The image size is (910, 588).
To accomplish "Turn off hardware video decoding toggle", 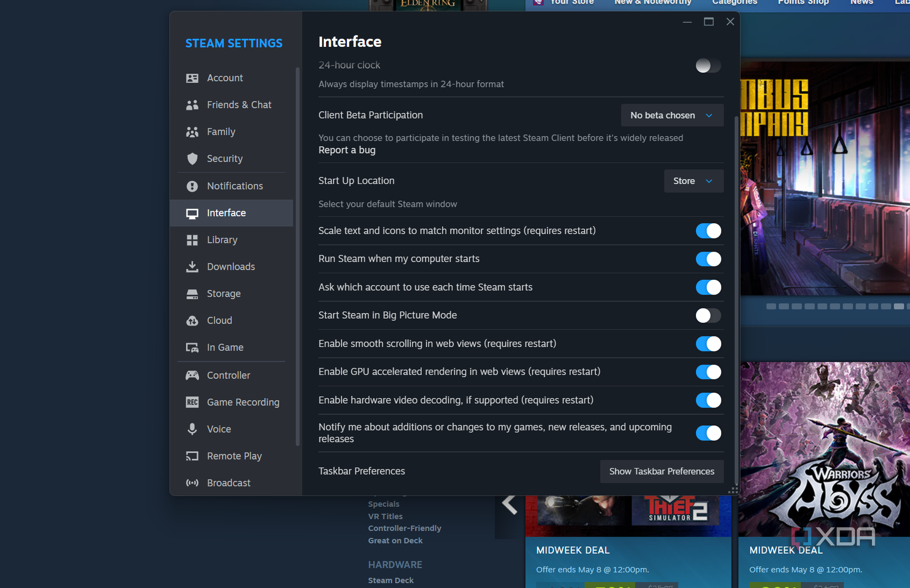I will click(x=708, y=400).
